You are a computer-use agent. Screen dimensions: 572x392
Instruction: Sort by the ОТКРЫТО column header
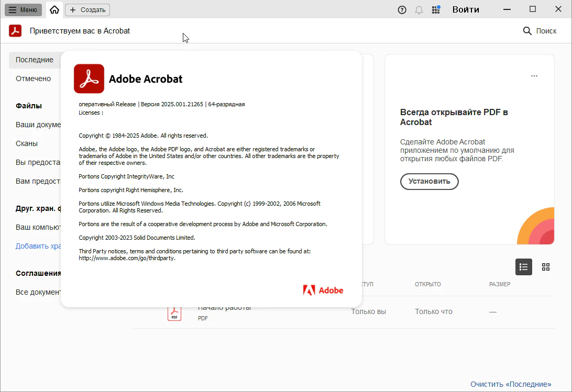point(428,284)
